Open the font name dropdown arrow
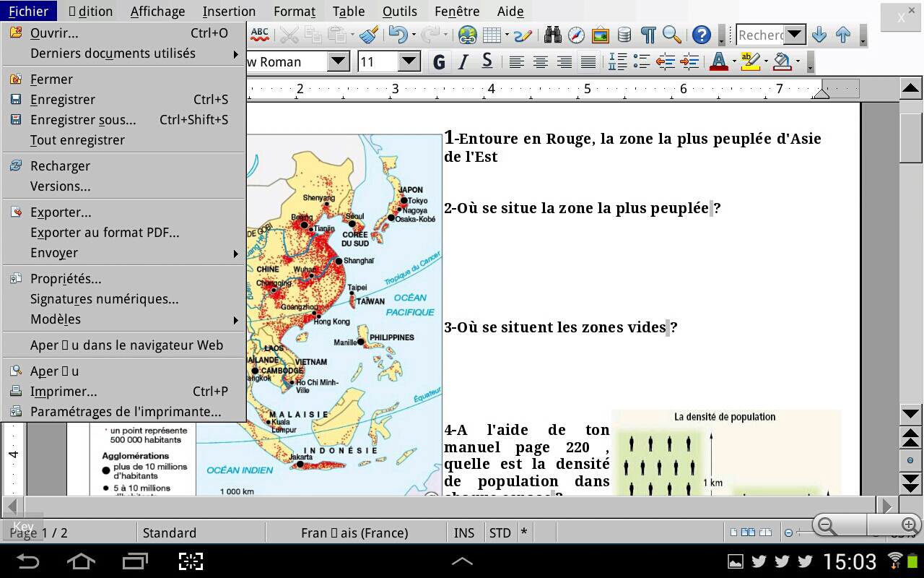The image size is (924, 578). [x=338, y=62]
